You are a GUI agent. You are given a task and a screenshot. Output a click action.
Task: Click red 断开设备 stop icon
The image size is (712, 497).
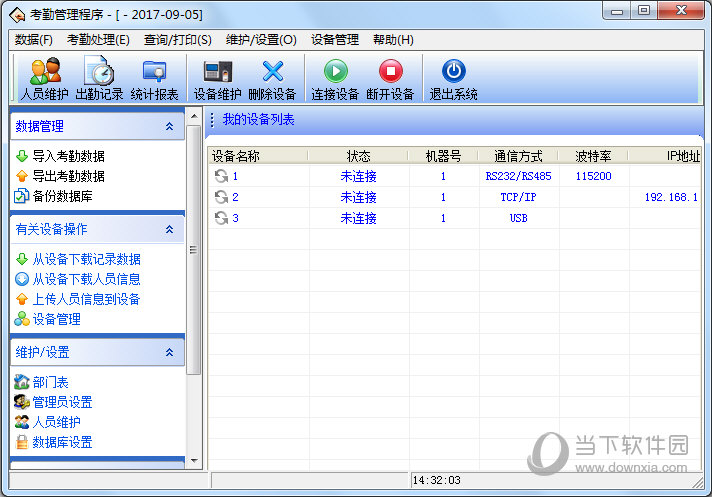pos(391,71)
